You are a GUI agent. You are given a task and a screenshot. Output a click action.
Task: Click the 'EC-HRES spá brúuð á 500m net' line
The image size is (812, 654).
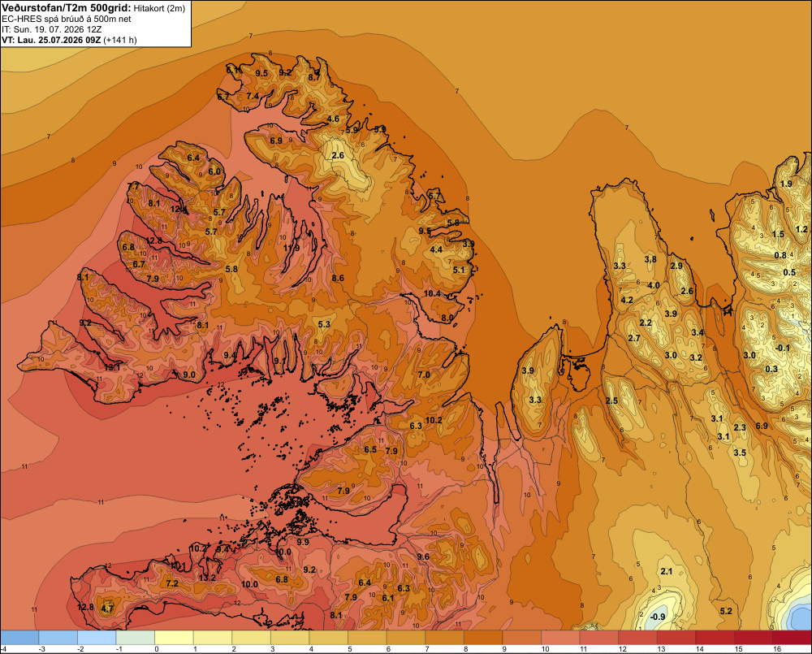pos(67,19)
